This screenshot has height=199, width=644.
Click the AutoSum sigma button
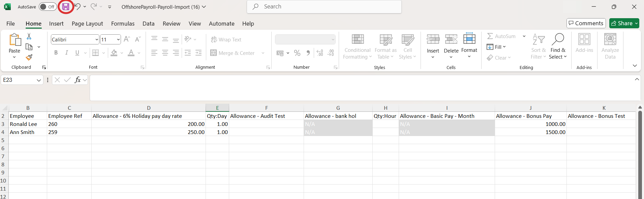point(501,36)
